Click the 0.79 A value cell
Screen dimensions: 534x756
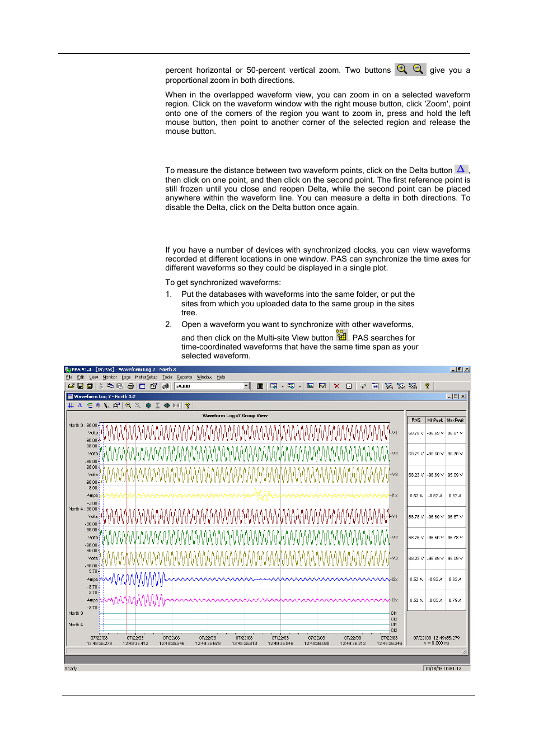point(455,600)
